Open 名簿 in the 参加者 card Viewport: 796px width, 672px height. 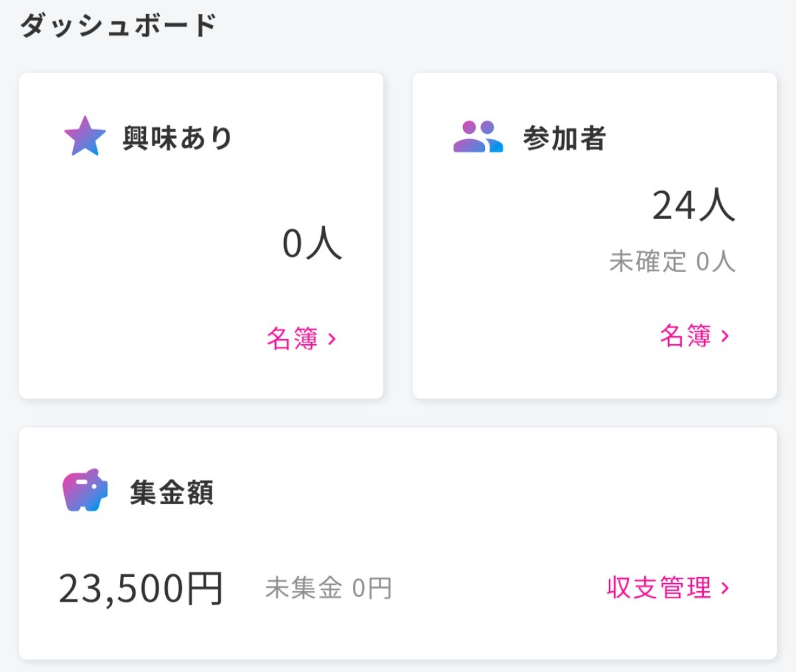tap(685, 336)
